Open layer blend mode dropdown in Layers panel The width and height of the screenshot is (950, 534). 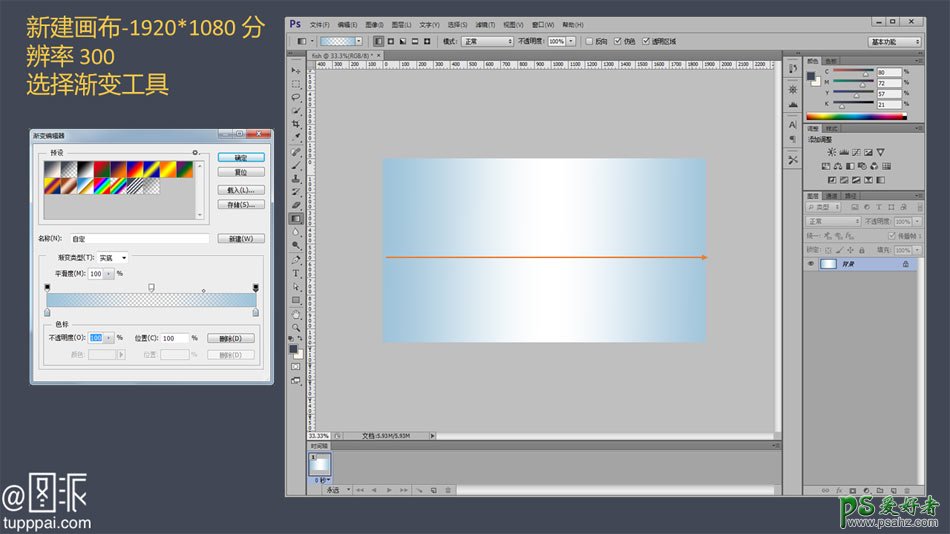(833, 222)
